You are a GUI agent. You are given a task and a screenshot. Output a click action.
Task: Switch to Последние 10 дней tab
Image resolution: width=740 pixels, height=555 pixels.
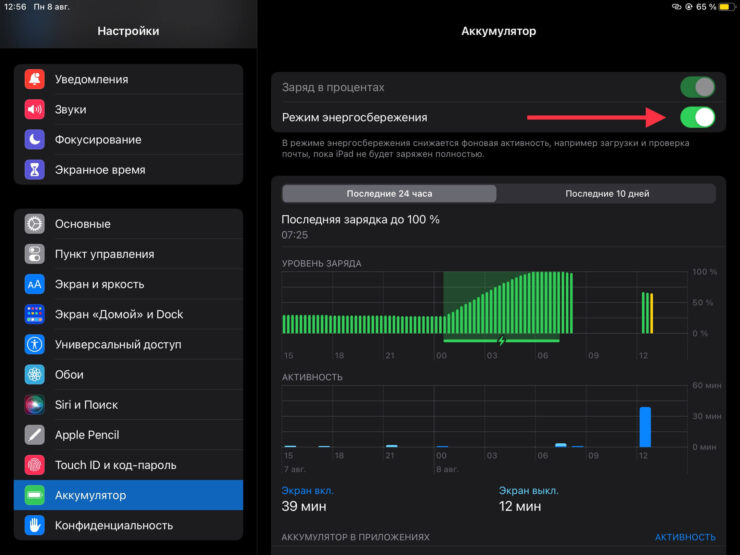(607, 194)
